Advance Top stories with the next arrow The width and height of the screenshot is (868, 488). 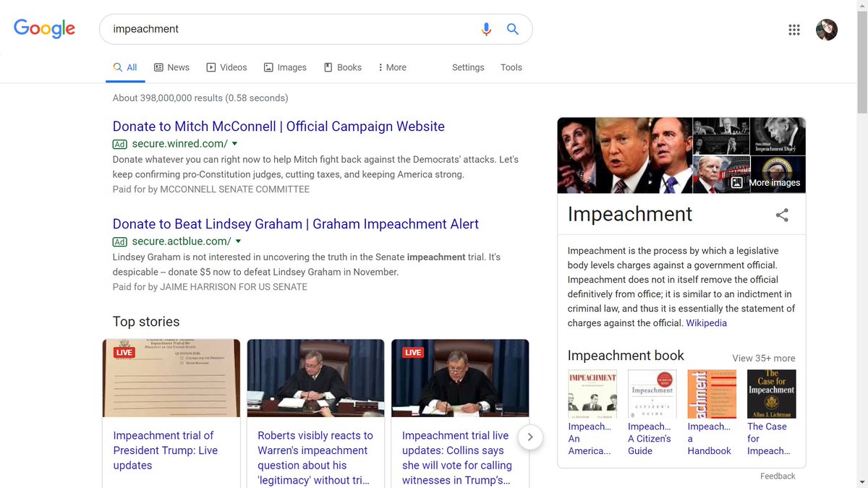pos(530,437)
